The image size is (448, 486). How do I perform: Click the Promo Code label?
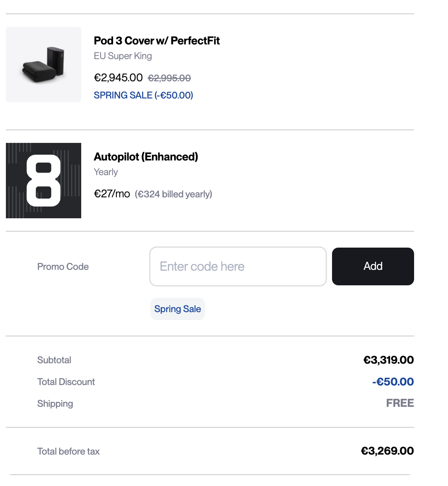[63, 267]
